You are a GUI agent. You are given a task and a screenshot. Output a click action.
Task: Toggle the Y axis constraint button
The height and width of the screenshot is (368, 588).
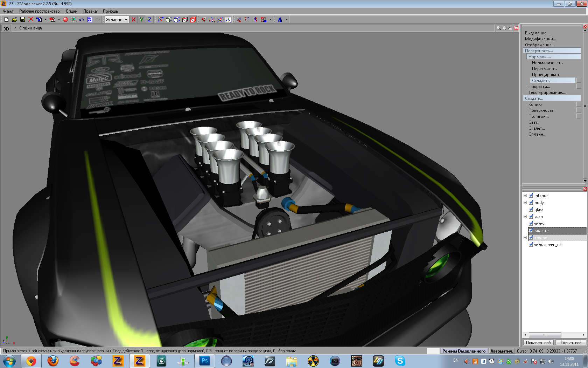(141, 20)
